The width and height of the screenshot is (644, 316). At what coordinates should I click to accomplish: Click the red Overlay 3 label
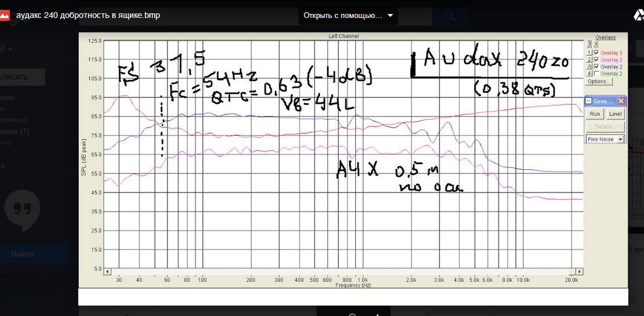[611, 53]
